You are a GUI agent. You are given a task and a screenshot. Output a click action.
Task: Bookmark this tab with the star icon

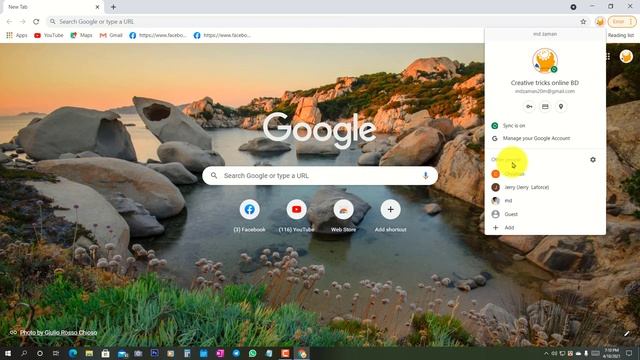(583, 22)
